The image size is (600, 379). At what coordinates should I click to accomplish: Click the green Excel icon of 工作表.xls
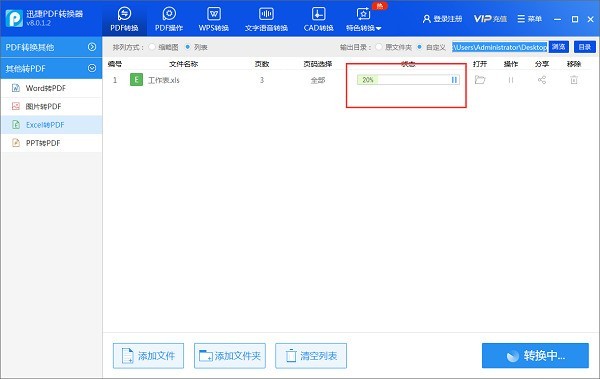click(136, 80)
